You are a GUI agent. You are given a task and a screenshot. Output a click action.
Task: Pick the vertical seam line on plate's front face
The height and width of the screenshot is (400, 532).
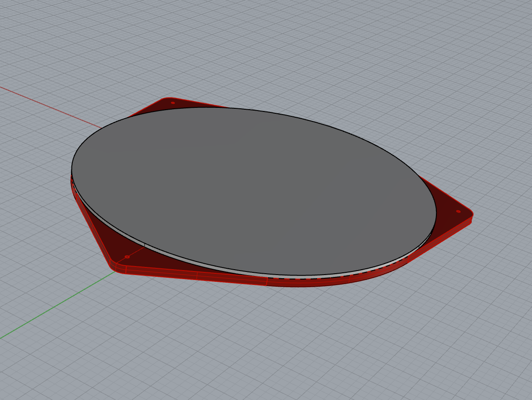tap(197, 275)
